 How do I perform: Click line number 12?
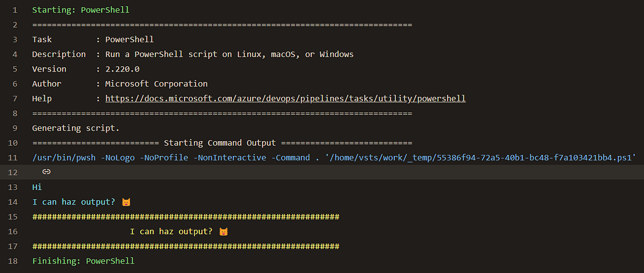[x=12, y=172]
